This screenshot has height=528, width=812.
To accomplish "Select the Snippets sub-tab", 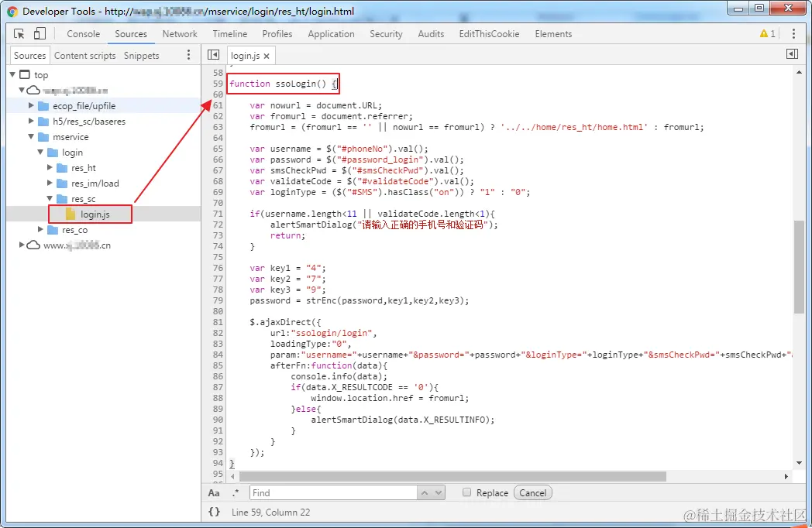I will pos(141,56).
